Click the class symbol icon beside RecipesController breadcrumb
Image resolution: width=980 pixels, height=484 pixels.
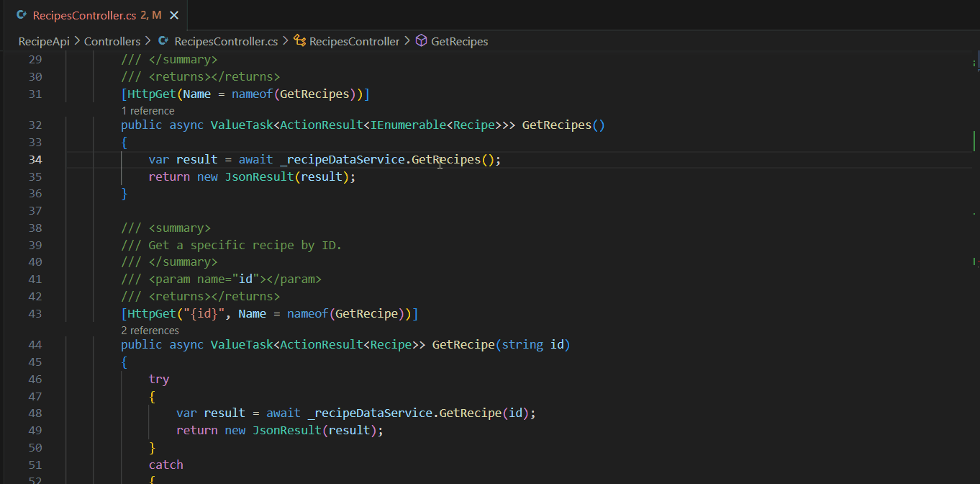299,41
